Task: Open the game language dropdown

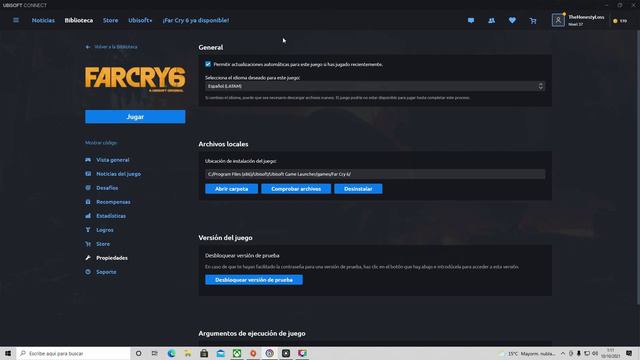Action: (x=375, y=86)
